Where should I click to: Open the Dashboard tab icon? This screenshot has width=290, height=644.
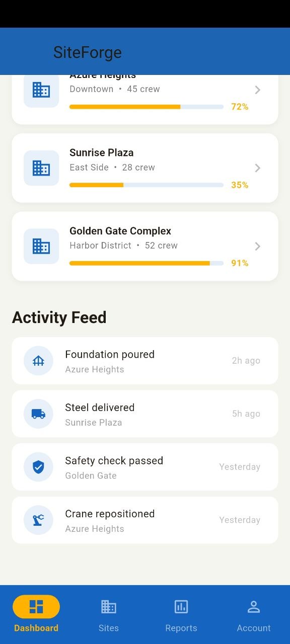36,607
